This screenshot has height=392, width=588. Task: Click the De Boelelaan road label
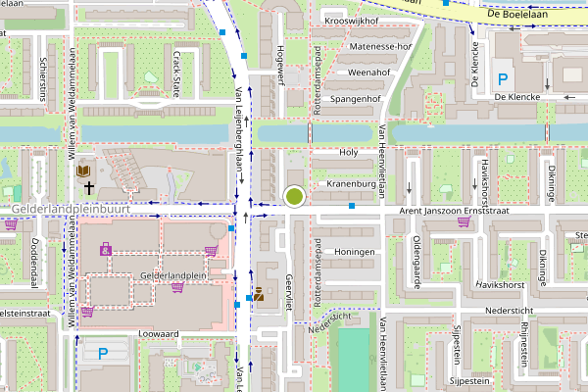coord(517,15)
